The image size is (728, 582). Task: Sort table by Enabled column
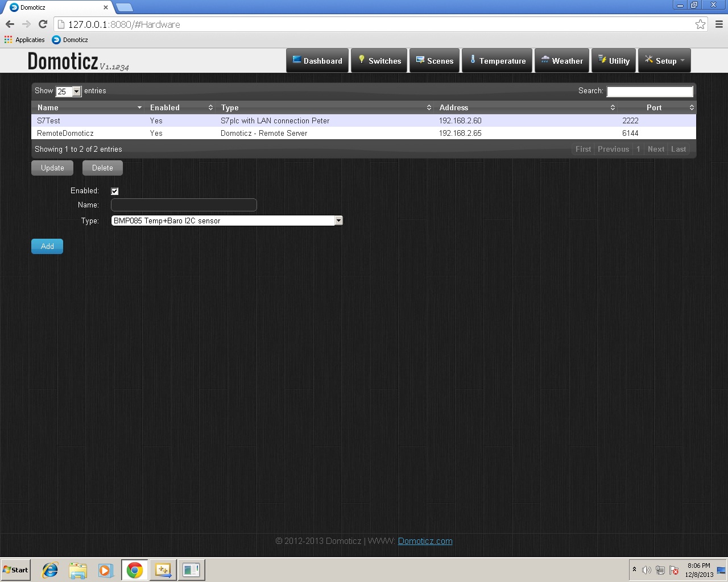point(180,107)
